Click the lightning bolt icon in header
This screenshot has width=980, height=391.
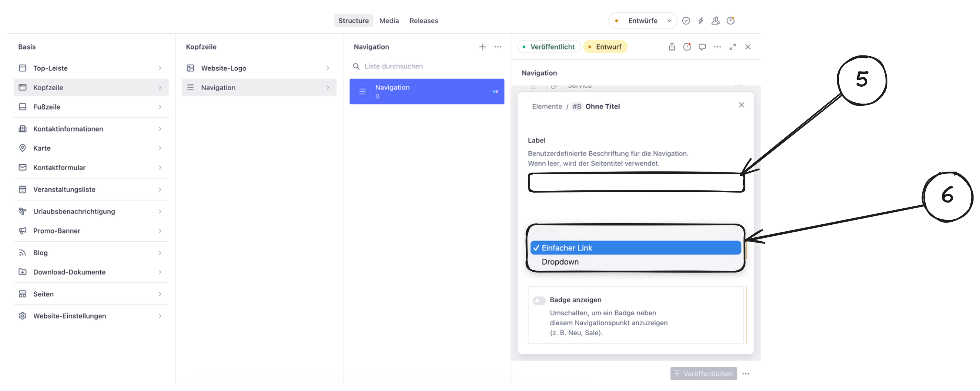point(701,21)
